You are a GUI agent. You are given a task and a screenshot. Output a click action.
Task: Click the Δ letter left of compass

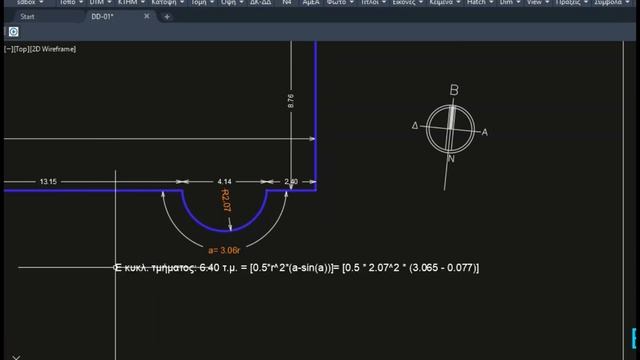(x=415, y=126)
